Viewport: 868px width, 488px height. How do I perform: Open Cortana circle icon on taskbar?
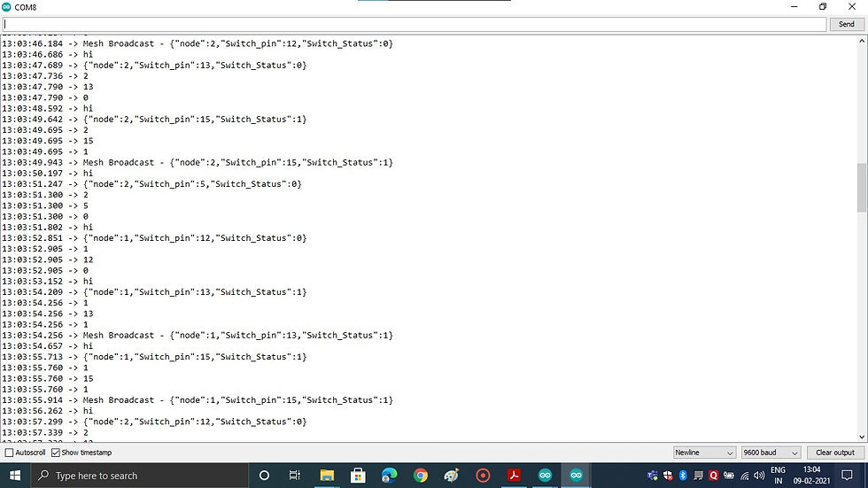click(264, 476)
